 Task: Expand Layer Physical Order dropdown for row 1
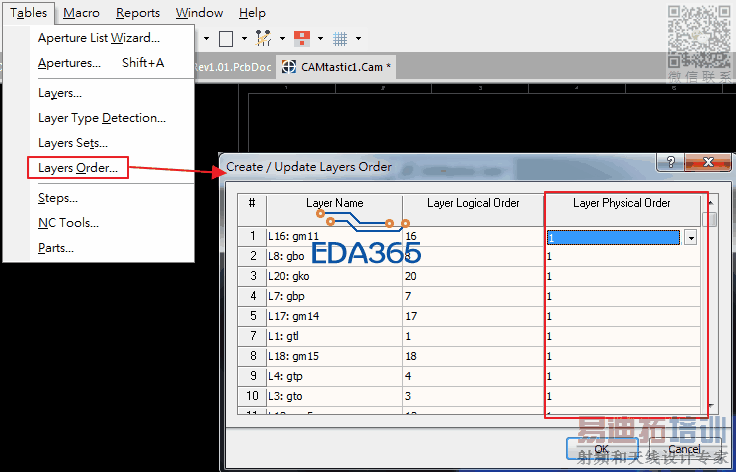[x=690, y=238]
